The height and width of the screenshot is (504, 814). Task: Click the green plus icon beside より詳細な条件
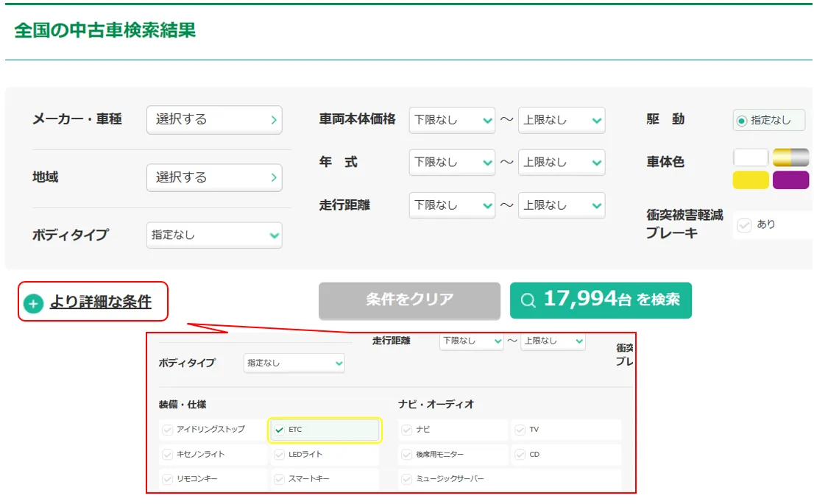33,302
